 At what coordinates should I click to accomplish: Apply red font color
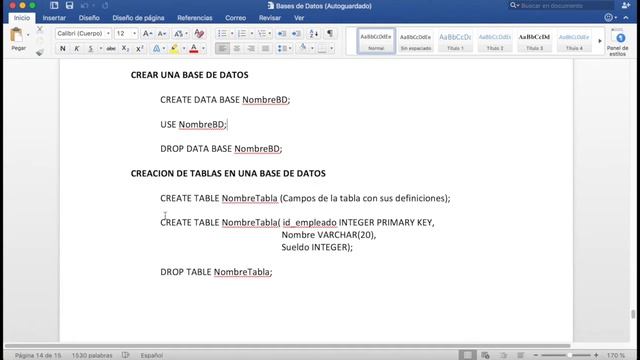194,49
